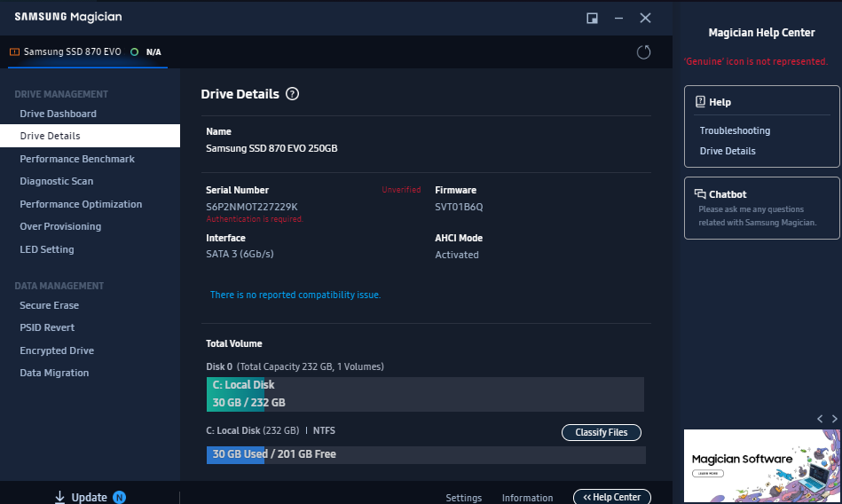Click the N/A drive status label
Screen dimensions: 842x504
(x=153, y=52)
